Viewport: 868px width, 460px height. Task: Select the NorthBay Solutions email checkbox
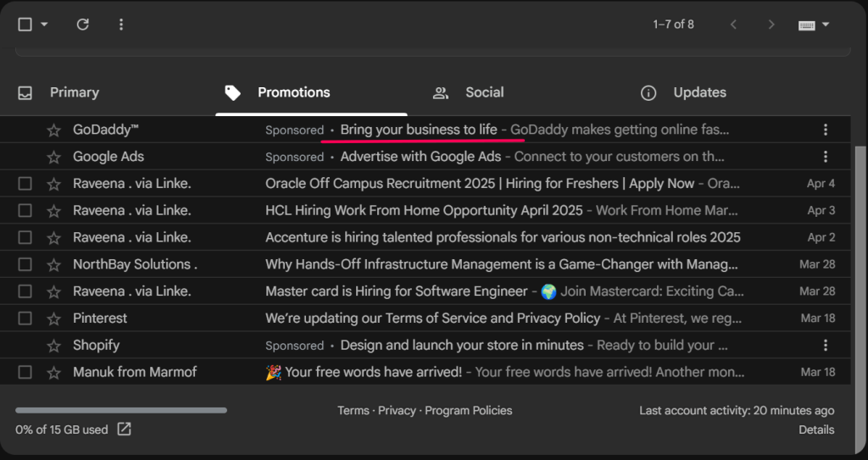click(25, 264)
